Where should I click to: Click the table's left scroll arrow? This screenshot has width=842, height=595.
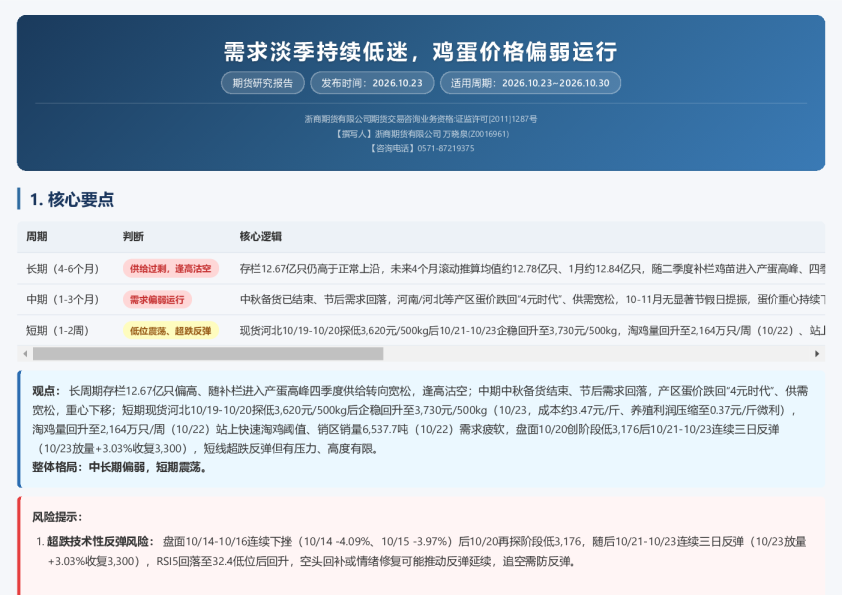click(25, 354)
